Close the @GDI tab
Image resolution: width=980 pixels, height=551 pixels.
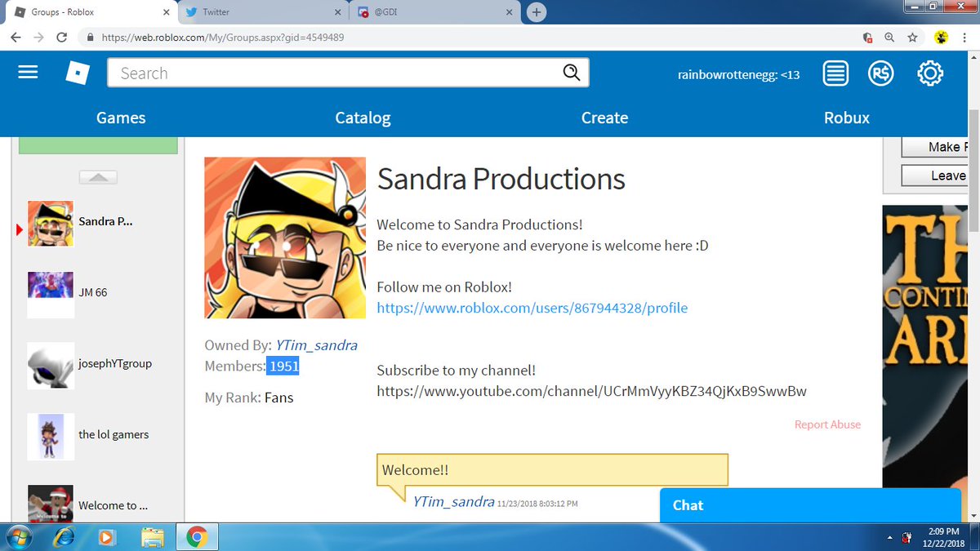point(509,12)
